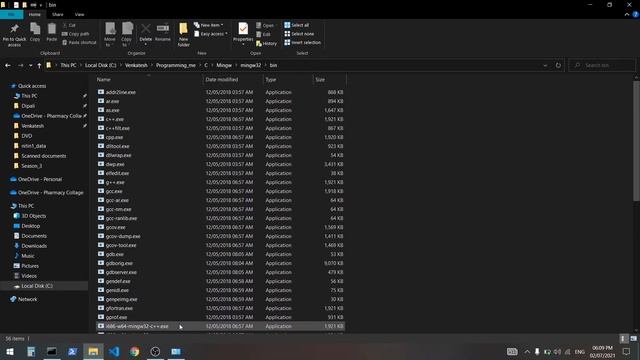The width and height of the screenshot is (640, 360).
Task: Open the File menu tab
Action: [x=11, y=14]
